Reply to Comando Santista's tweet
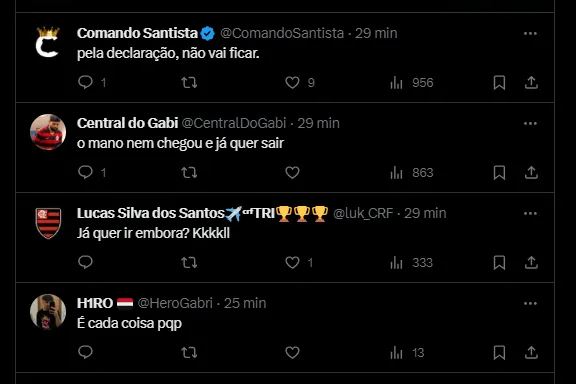 coord(86,82)
